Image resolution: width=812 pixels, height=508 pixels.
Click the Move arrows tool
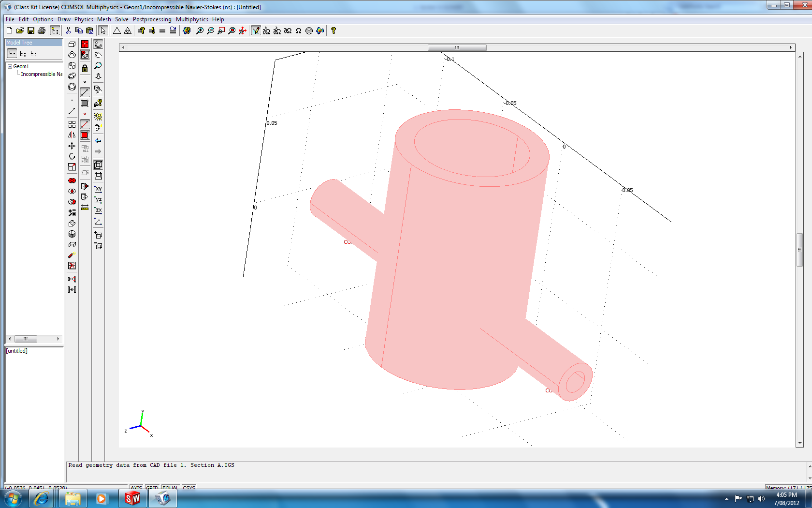72,146
